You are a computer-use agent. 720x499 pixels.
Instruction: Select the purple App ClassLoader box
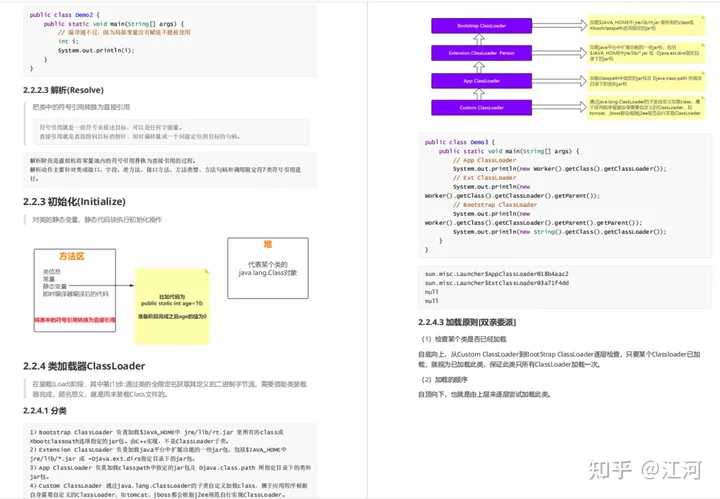coord(481,81)
